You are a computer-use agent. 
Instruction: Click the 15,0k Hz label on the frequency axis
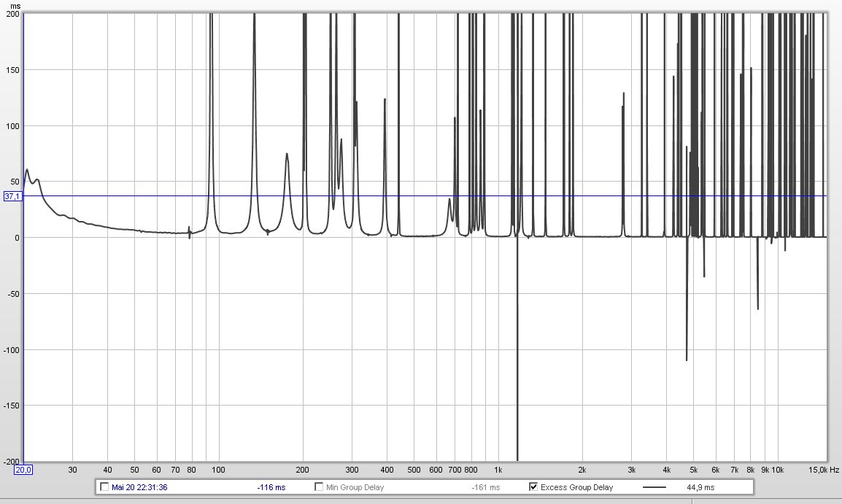[824, 470]
